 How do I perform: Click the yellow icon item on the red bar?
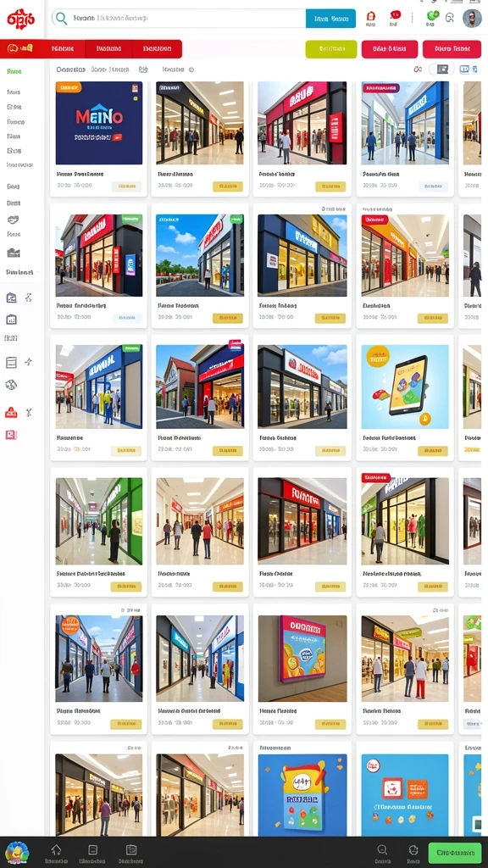20,48
